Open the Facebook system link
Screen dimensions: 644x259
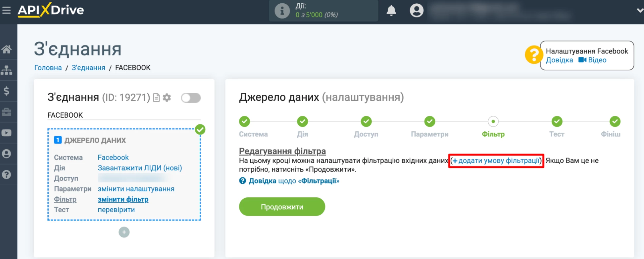coord(113,158)
